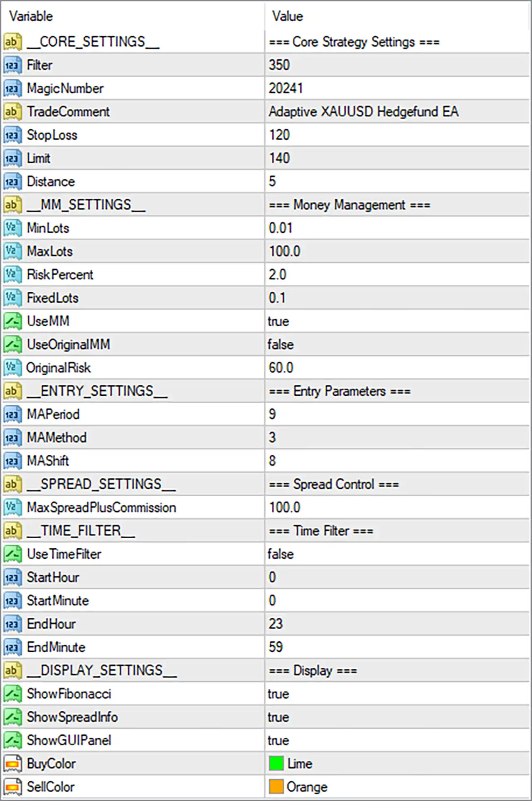
Task: Click the double-type icon beside MinLots
Action: [12, 228]
